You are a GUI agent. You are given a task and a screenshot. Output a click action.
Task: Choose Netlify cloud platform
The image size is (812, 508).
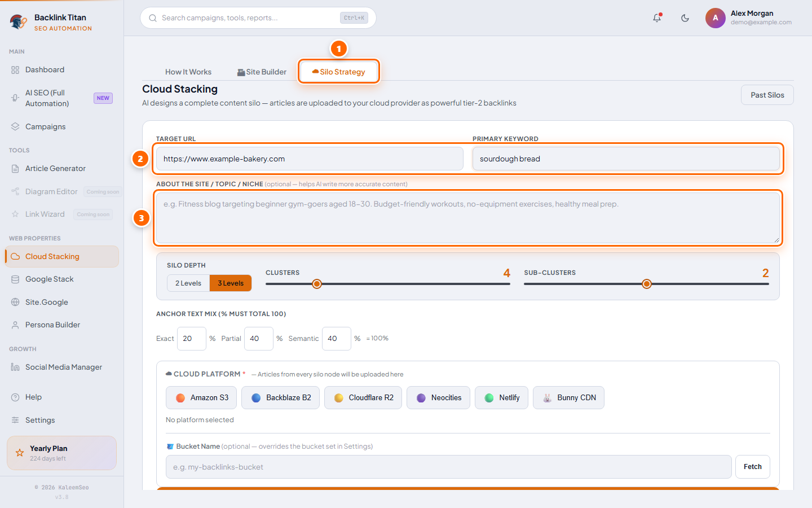click(x=501, y=397)
